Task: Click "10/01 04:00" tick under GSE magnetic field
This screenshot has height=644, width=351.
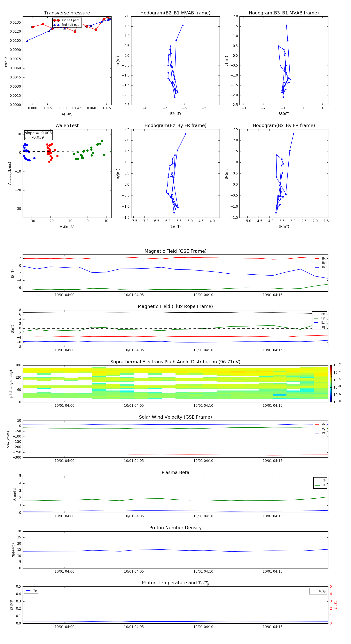Action: [x=65, y=295]
